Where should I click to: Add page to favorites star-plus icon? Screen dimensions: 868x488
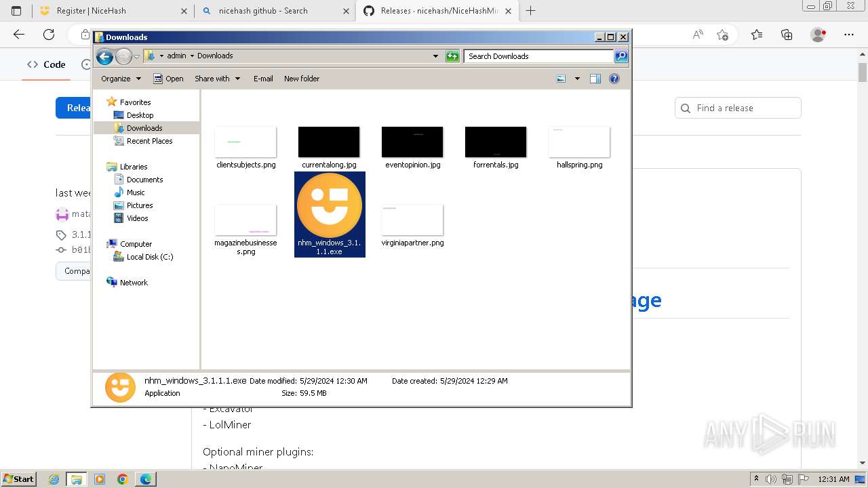point(722,35)
